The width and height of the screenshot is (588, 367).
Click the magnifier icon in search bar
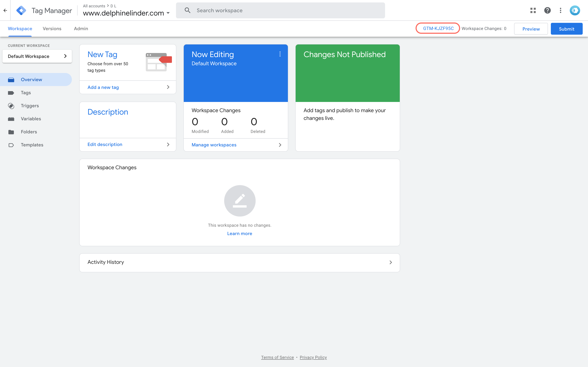point(187,10)
